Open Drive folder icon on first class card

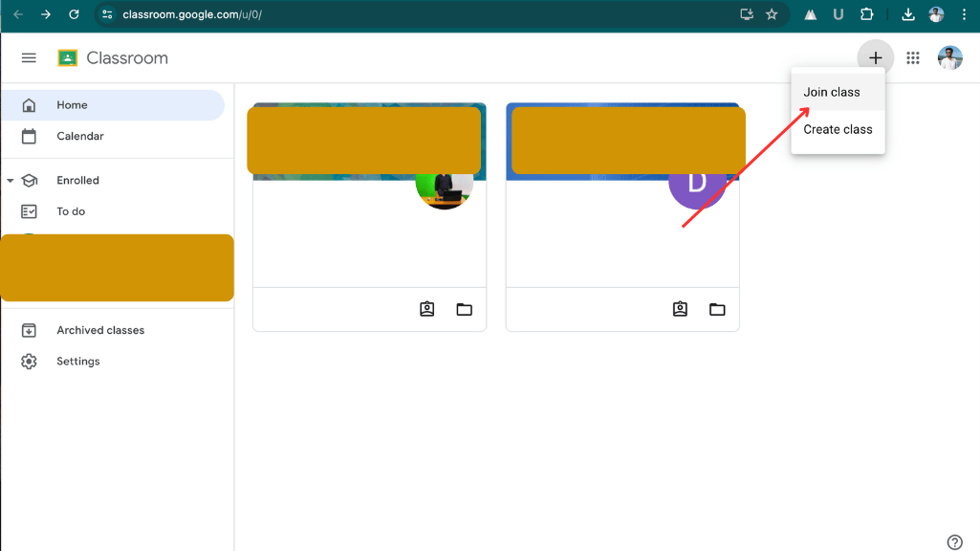pyautogui.click(x=465, y=309)
